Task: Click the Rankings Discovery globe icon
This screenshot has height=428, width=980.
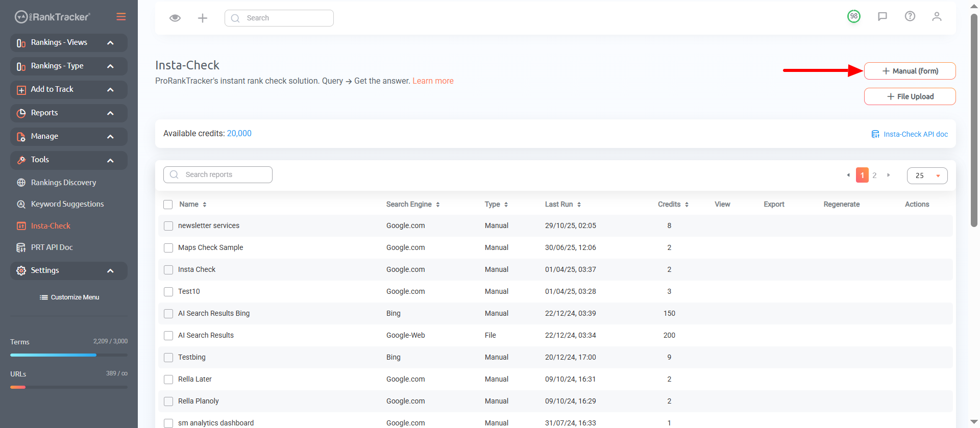Action: [x=21, y=183]
